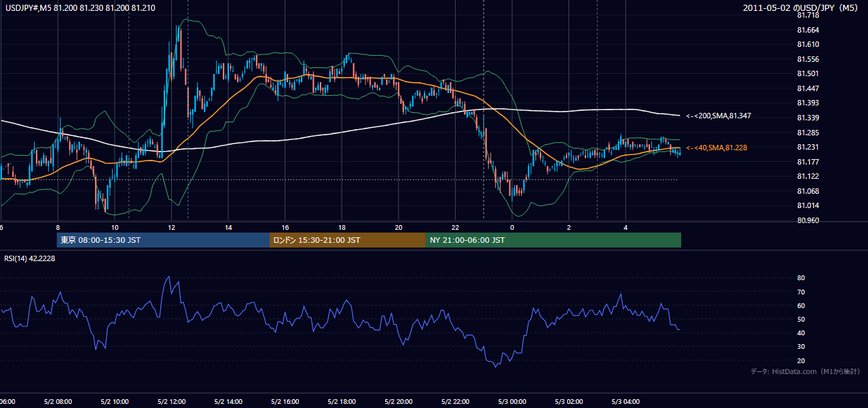Click hour label 16 under price chart
868x408 pixels.
[285, 228]
